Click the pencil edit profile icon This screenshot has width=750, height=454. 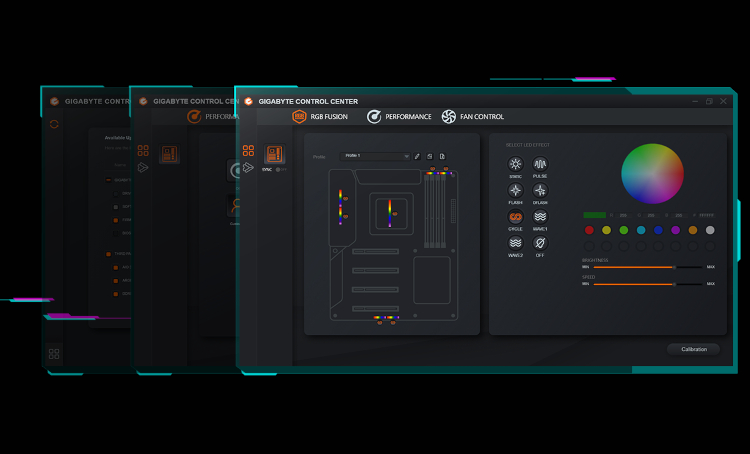pos(417,156)
